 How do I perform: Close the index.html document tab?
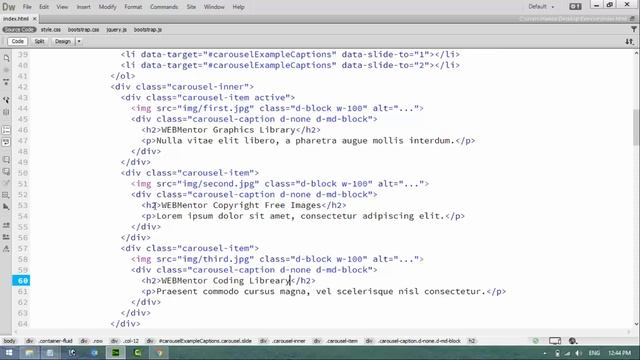click(x=35, y=19)
